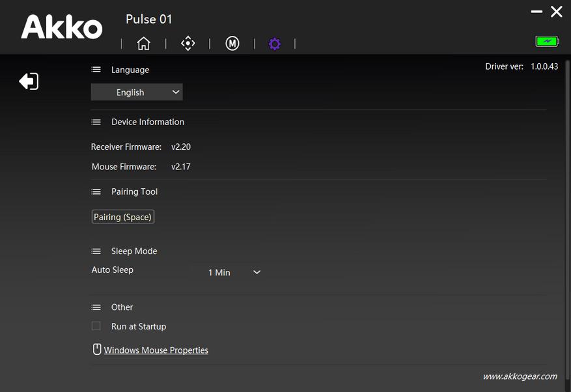Click the green battery status icon
Viewport: 571px width, 392px height.
point(547,42)
